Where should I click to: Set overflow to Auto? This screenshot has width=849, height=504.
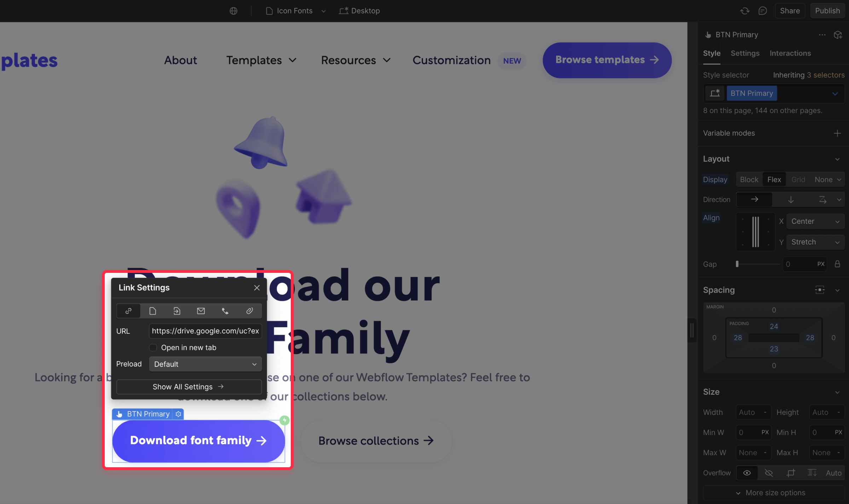[x=833, y=473]
